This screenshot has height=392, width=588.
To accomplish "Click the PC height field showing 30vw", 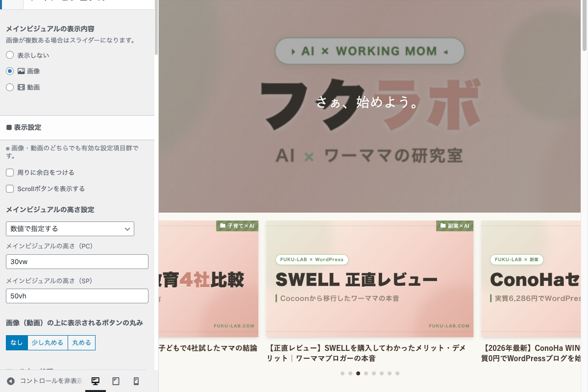I will 77,262.
